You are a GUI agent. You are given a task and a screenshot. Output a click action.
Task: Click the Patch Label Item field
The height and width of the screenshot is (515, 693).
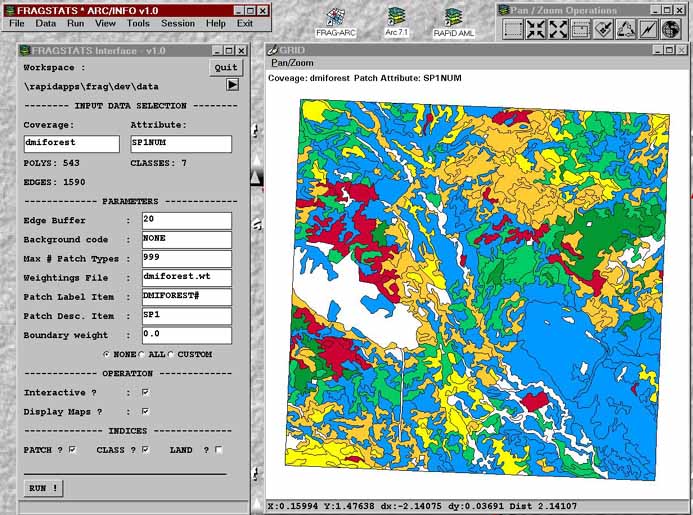pos(187,297)
